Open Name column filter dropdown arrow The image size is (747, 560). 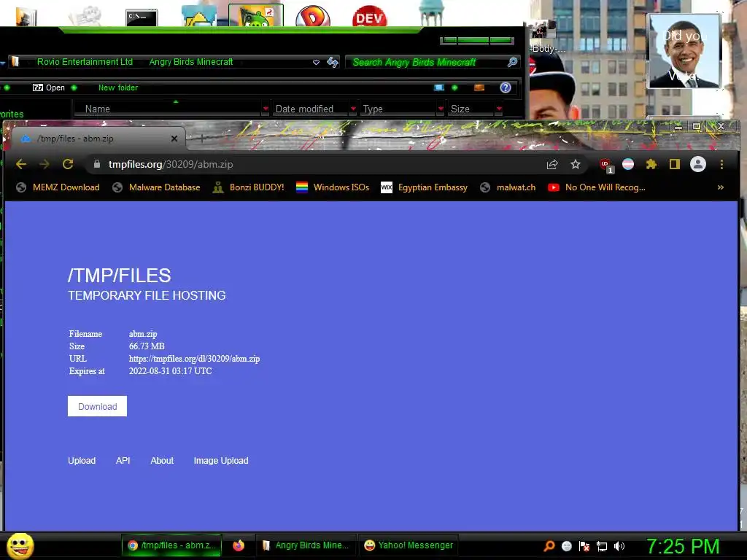[266, 109]
